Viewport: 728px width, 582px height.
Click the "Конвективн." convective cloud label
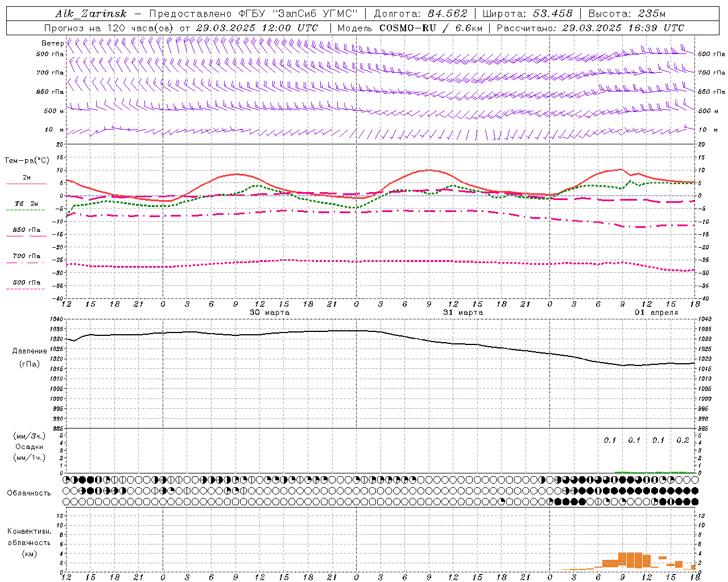pyautogui.click(x=29, y=531)
